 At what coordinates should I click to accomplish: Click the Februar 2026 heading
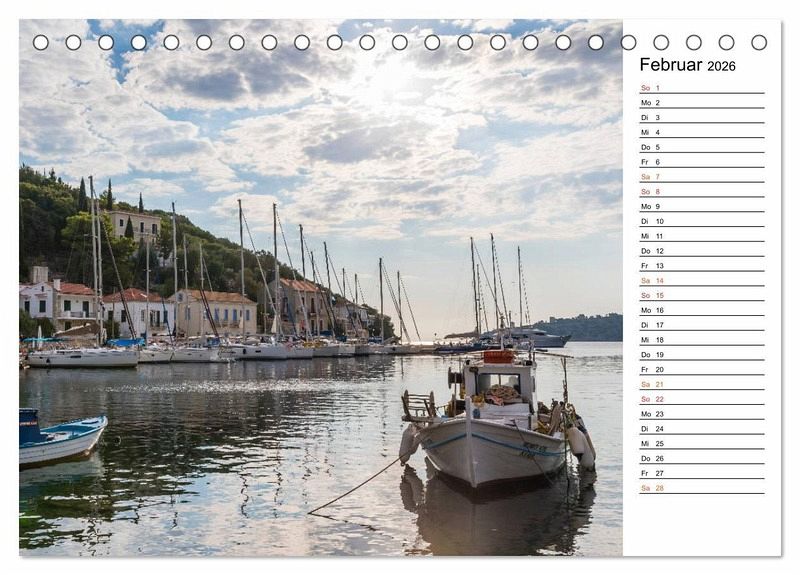point(687,65)
